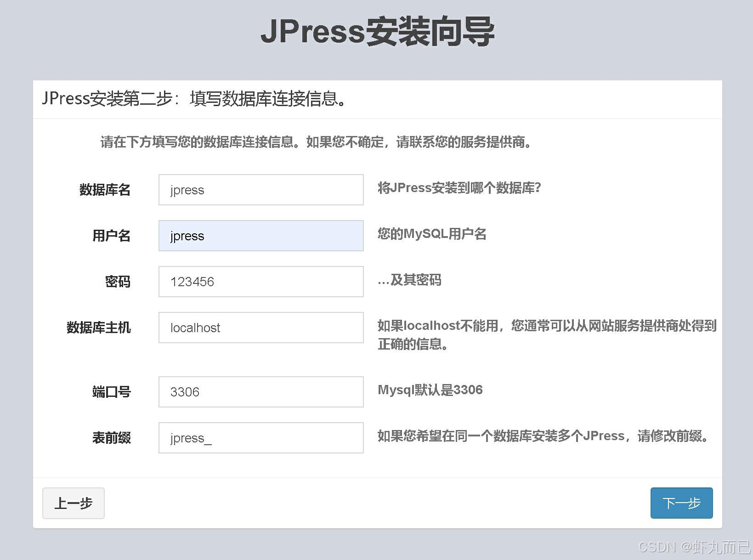Viewport: 753px width, 560px height.
Task: Focus the 用户名 input field
Action: (261, 236)
